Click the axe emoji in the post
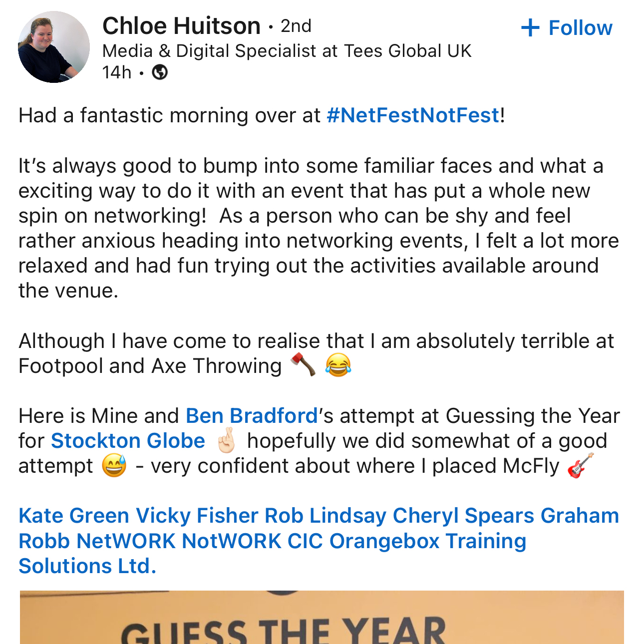 point(303,364)
